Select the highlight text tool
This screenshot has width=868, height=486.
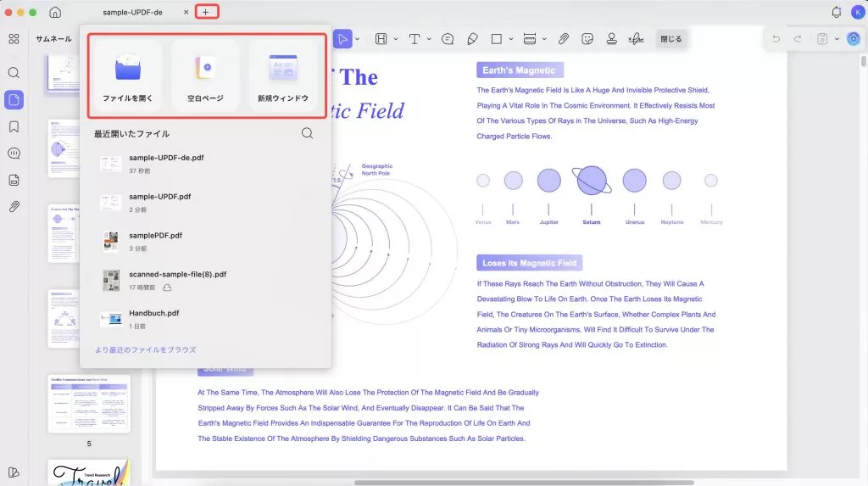pyautogui.click(x=381, y=39)
